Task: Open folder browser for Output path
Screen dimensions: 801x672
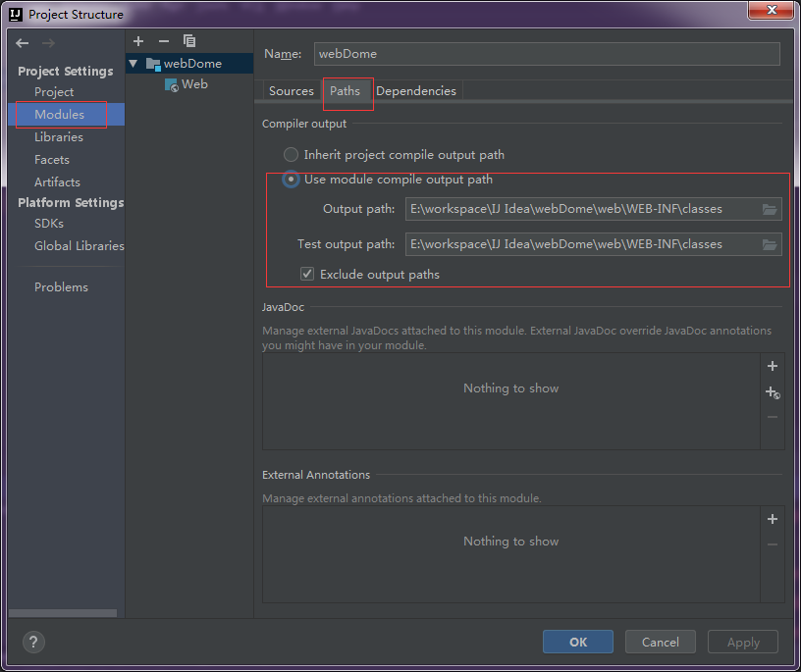Action: tap(771, 209)
